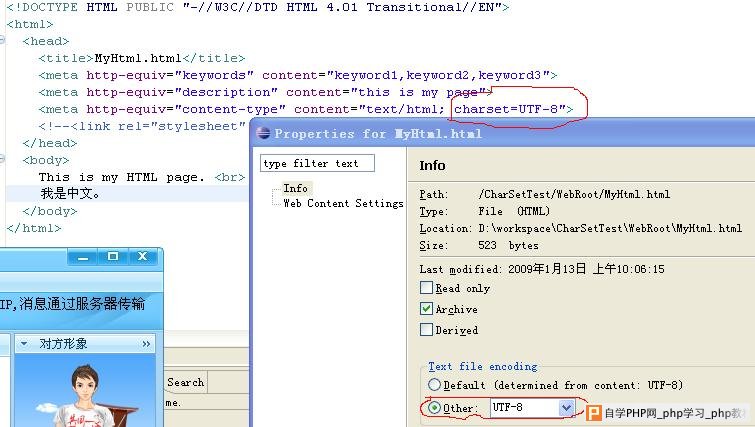Click the Size value 523 bytes
This screenshot has height=427, width=755.
(x=508, y=245)
